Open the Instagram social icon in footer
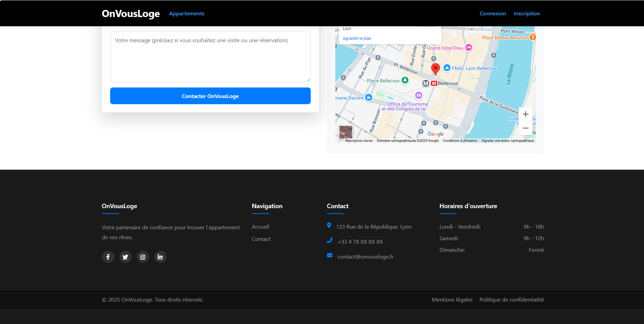Viewport: 644px width, 324px height. pos(143,257)
